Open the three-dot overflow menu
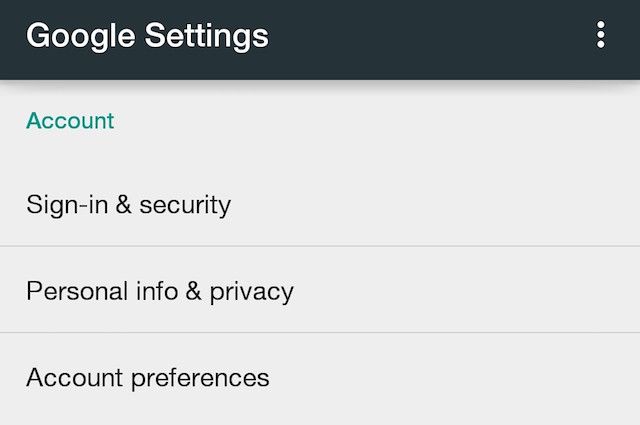Image resolution: width=640 pixels, height=425 pixels. [x=601, y=36]
